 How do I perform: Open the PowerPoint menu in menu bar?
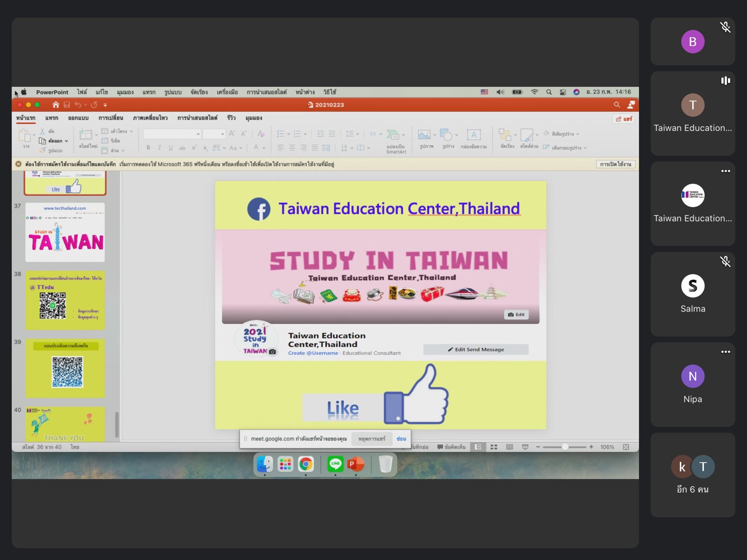coord(52,92)
